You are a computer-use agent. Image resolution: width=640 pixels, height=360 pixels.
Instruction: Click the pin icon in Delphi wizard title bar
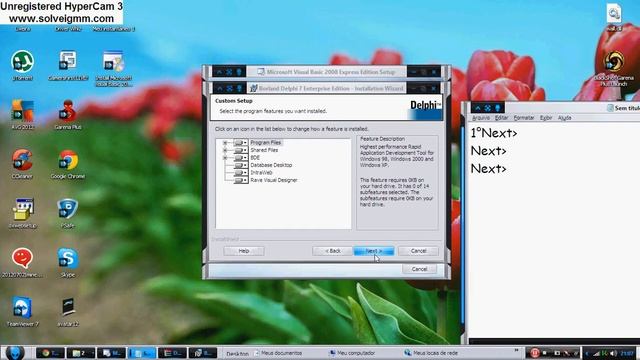click(239, 88)
